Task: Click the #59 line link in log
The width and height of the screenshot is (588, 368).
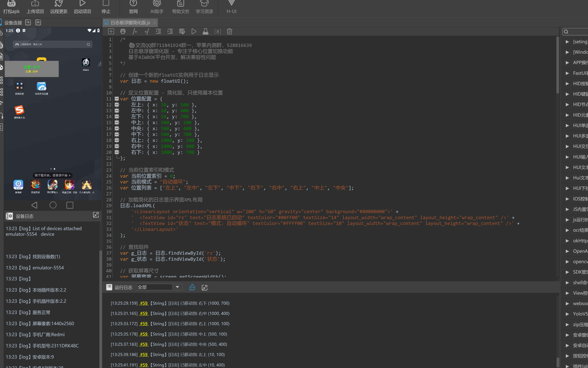Action: pos(144,303)
